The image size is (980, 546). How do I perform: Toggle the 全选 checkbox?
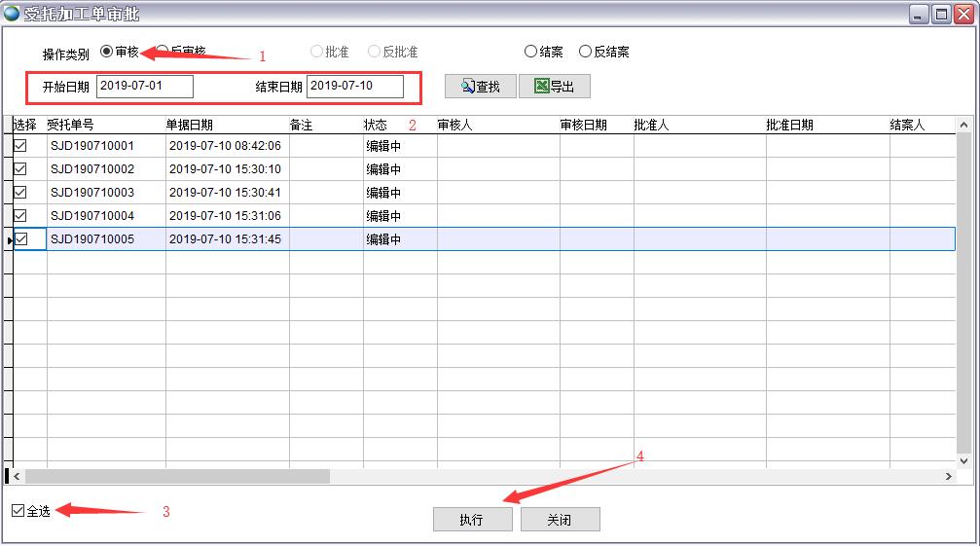click(x=18, y=511)
